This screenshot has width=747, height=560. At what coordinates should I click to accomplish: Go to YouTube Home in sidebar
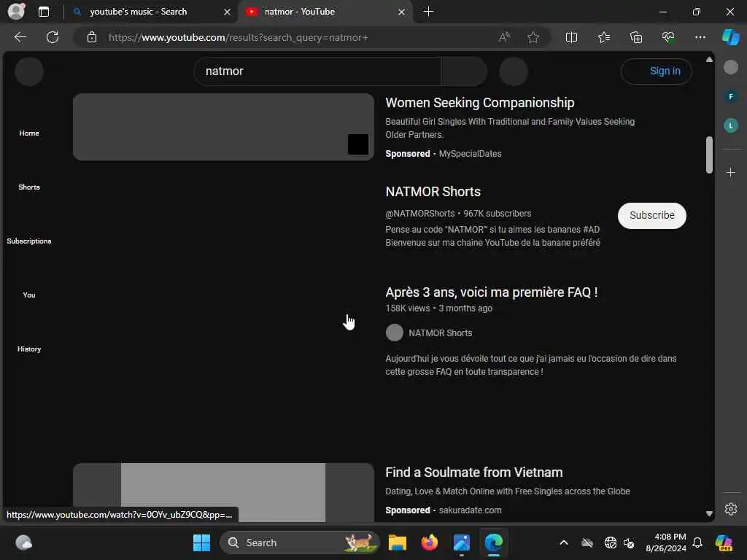pos(29,133)
